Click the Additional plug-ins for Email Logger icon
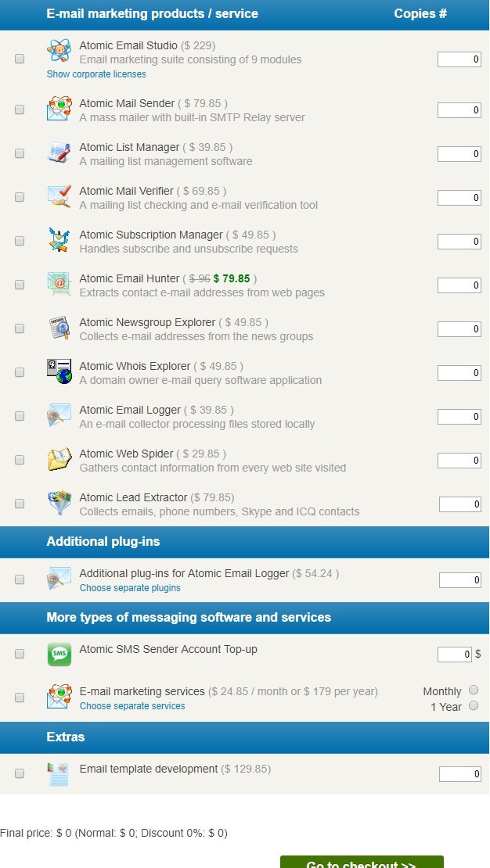 (59, 579)
